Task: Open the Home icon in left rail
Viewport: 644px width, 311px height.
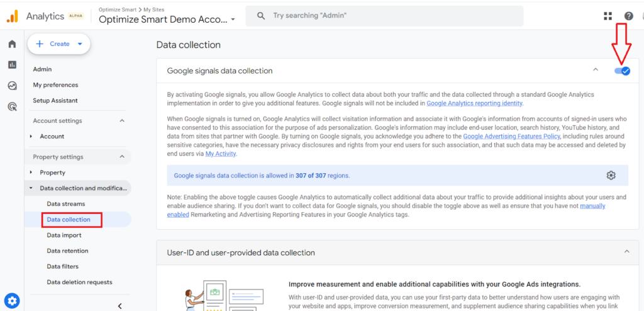Action: [x=13, y=44]
